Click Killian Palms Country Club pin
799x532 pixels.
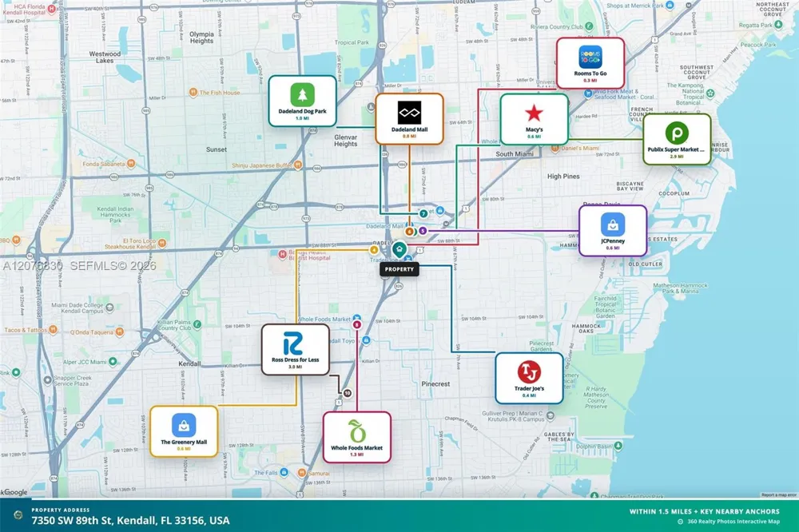tap(197, 324)
